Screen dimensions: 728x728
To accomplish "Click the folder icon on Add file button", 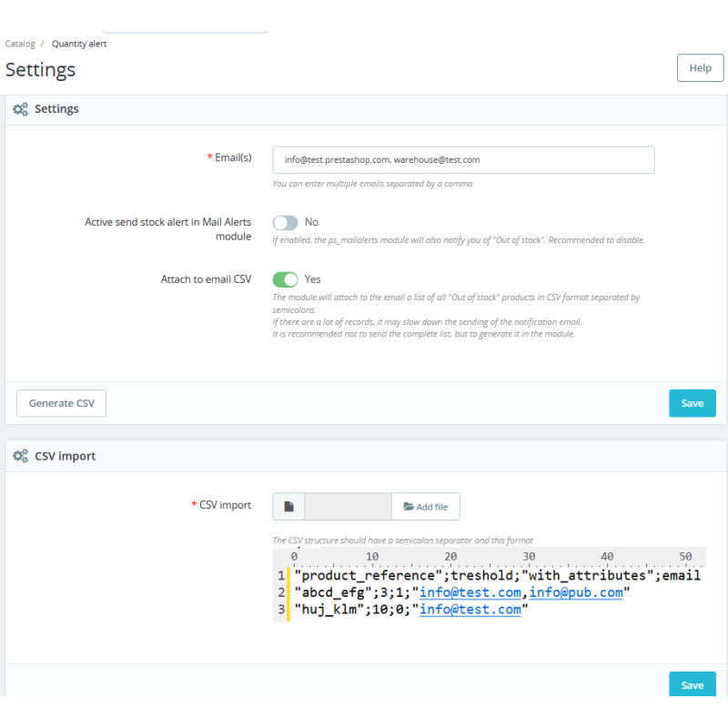I will coord(409,507).
